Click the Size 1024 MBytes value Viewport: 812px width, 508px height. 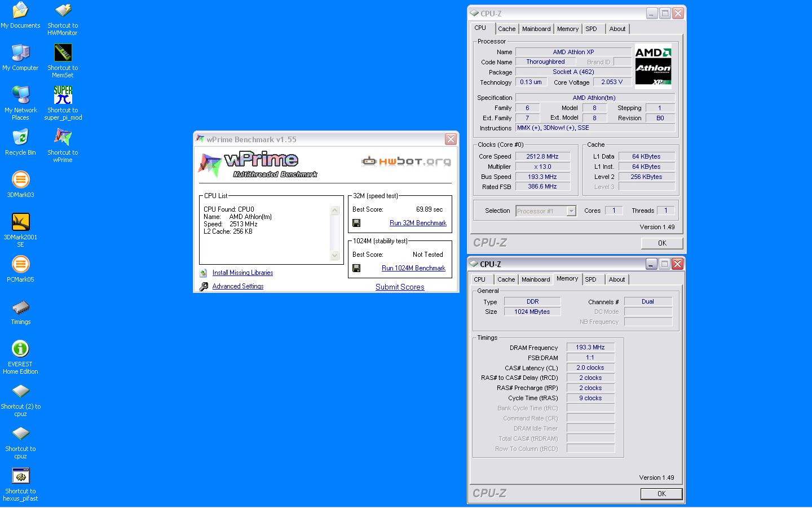tap(532, 312)
